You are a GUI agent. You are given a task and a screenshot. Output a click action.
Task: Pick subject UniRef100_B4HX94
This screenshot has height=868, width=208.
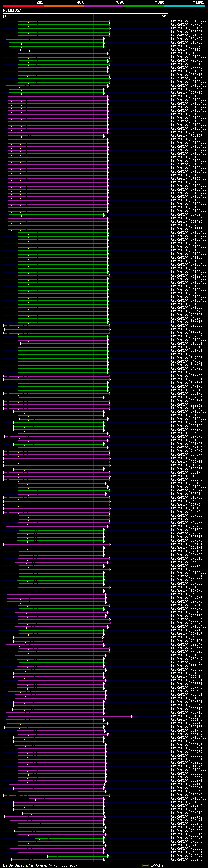tap(187, 365)
